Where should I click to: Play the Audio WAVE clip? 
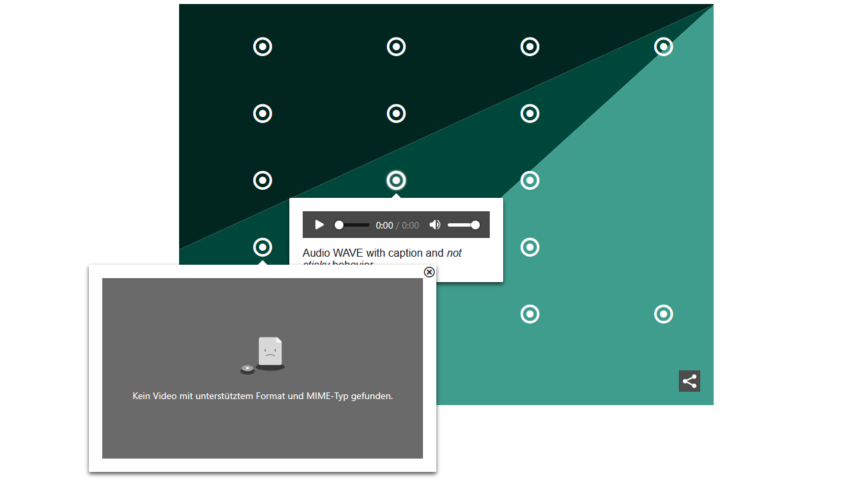319,225
